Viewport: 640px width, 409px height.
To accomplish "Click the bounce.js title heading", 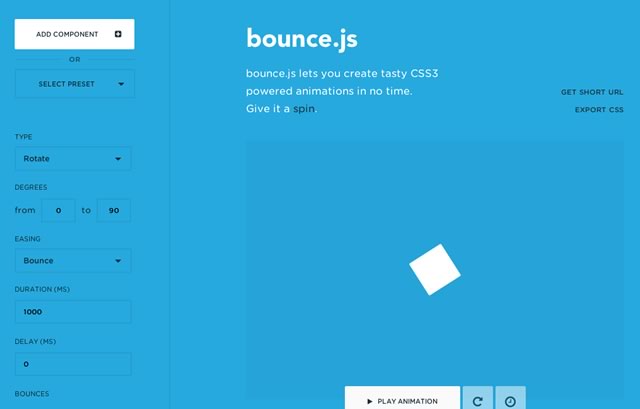I will [x=302, y=39].
